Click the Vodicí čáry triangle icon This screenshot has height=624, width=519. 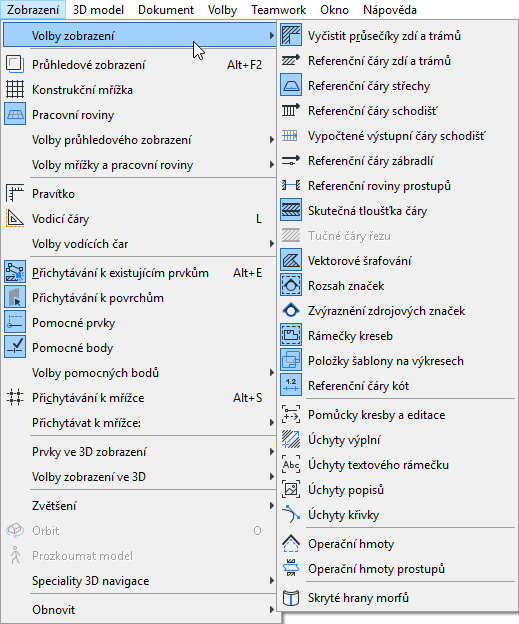15,219
